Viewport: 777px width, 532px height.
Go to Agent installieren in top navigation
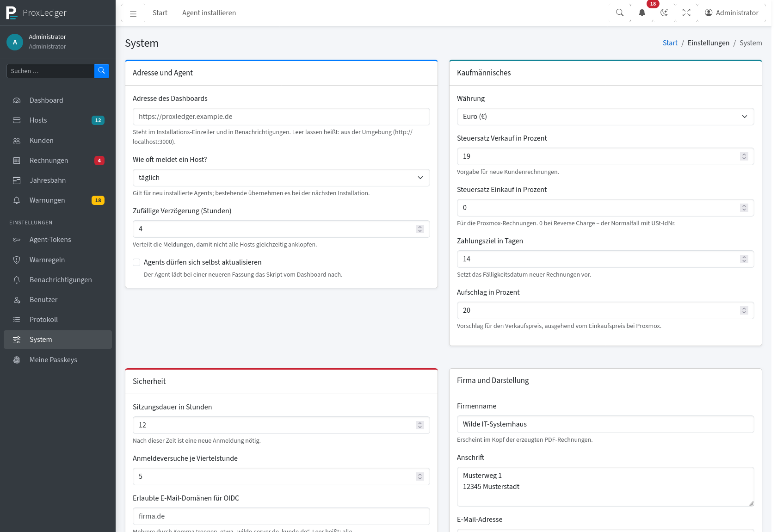pyautogui.click(x=209, y=13)
